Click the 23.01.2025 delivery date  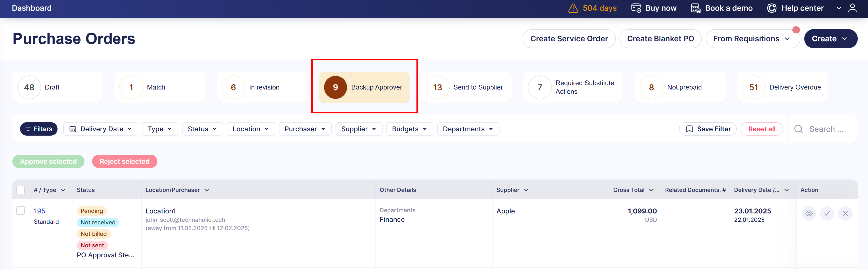pyautogui.click(x=752, y=211)
